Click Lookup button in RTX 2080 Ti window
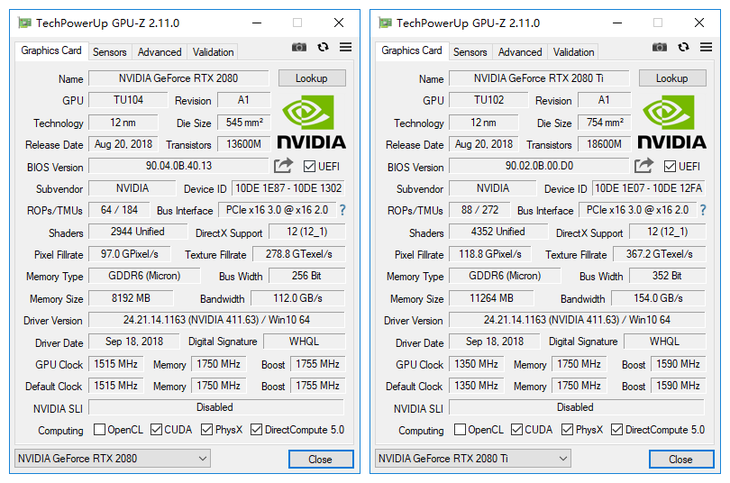The height and width of the screenshot is (483, 730). [672, 78]
